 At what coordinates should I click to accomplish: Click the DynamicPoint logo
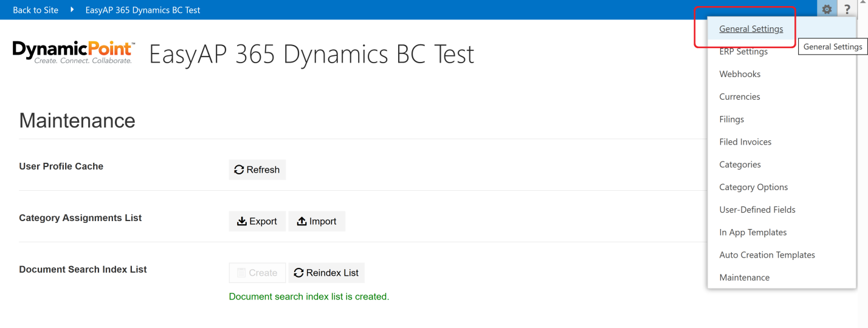[74, 52]
